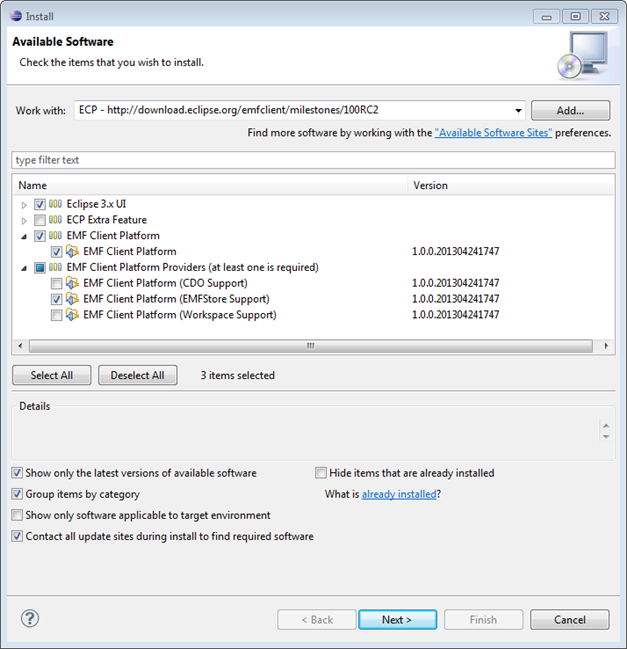Screen dimensions: 627x649
Task: Check the ECP Extra Feature checkbox
Action: coord(40,220)
